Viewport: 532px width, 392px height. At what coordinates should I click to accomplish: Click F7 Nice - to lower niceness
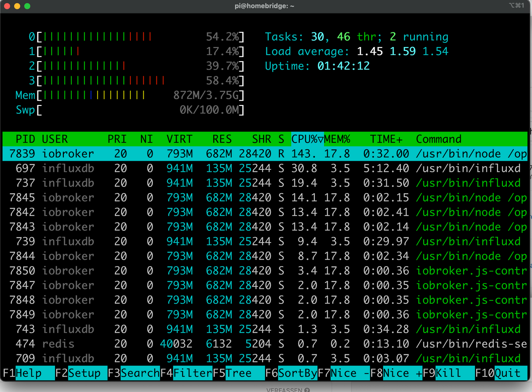pyautogui.click(x=344, y=373)
